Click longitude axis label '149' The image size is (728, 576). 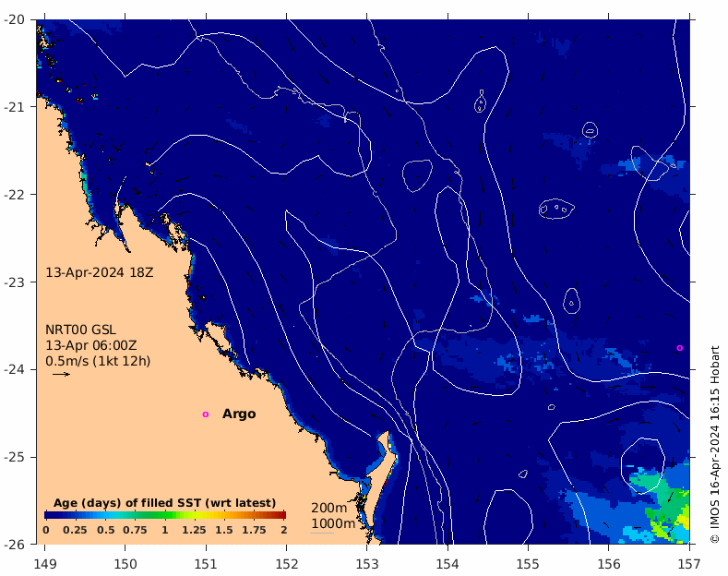pos(45,564)
